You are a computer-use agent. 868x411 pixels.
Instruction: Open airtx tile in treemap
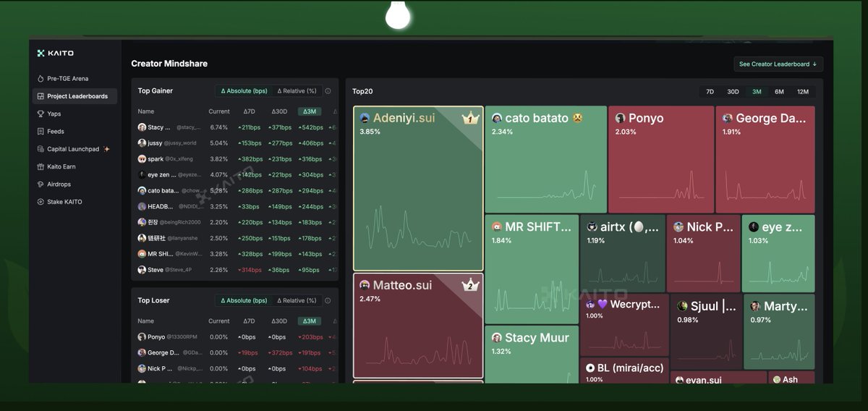(x=623, y=253)
